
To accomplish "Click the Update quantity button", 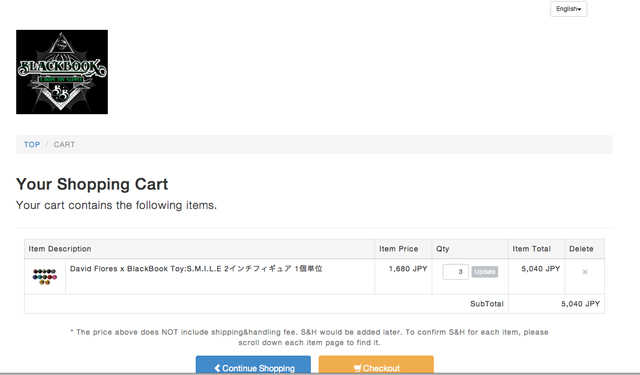I will point(485,272).
